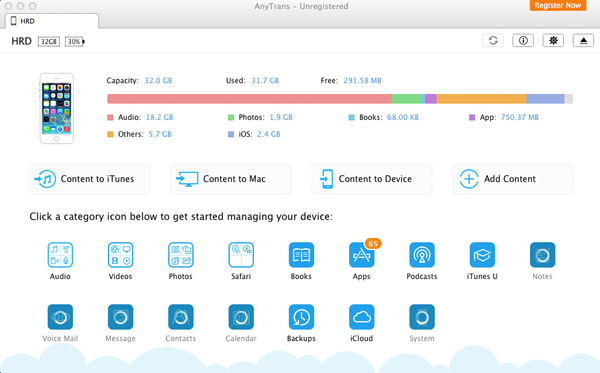Click Content to iTunes button
The height and width of the screenshot is (373, 600).
90,179
